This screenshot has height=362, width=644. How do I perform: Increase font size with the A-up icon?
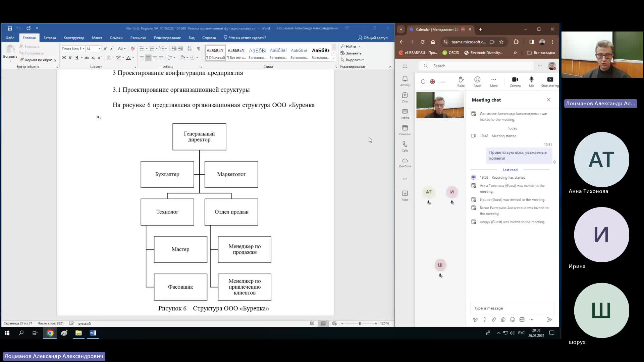coord(105,49)
